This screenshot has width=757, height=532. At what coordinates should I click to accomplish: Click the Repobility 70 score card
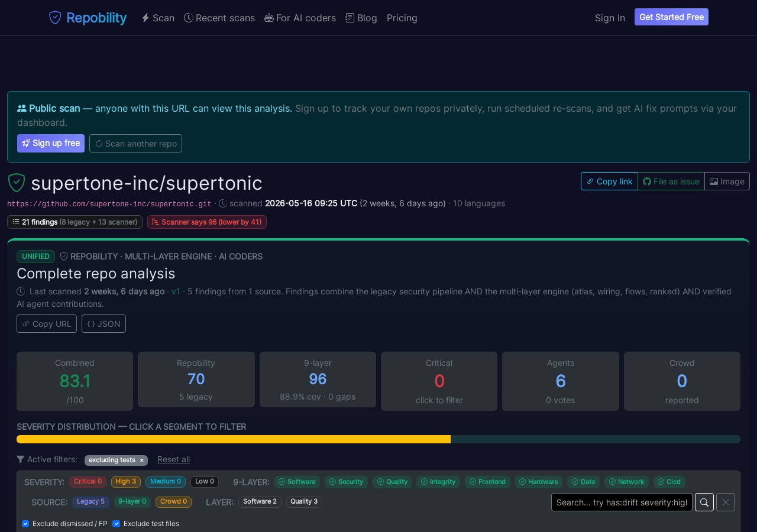point(196,379)
